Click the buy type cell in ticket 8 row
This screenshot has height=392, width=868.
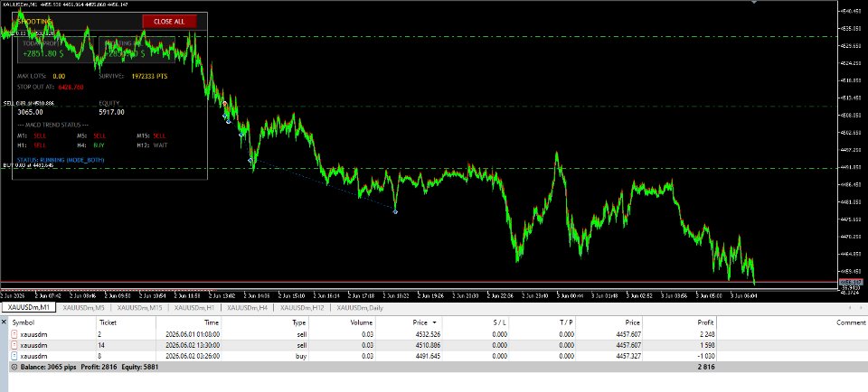pyautogui.click(x=301, y=357)
